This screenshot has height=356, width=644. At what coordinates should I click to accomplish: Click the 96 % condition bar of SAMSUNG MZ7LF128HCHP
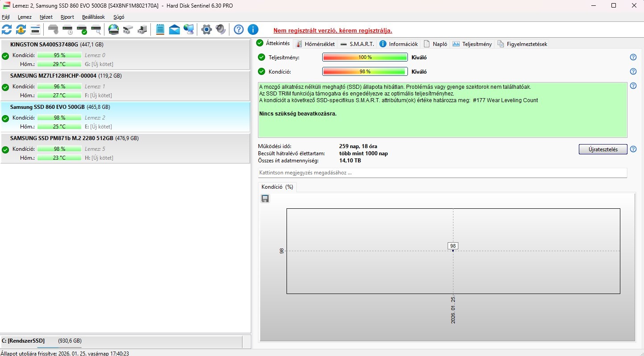[59, 87]
